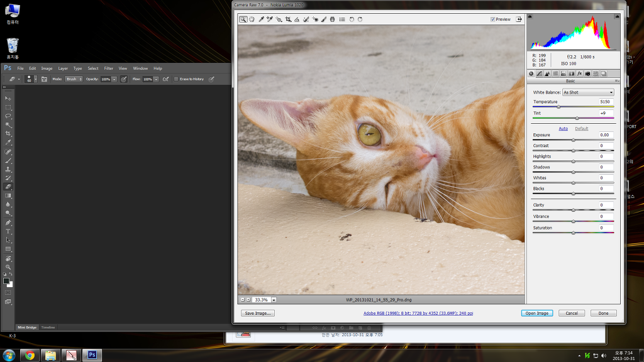The image size is (644, 362).
Task: Select the Crop tool in Camera Raw
Action: pyautogui.click(x=288, y=19)
